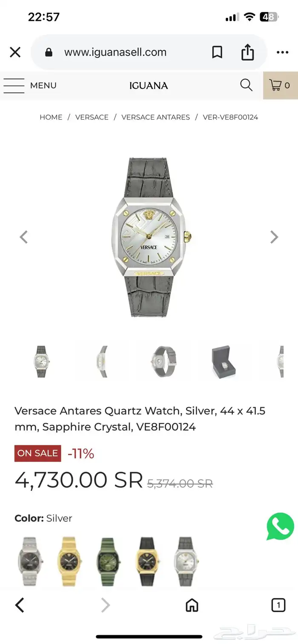Open WhatsApp chat button
The height and width of the screenshot is (644, 298).
pyautogui.click(x=280, y=527)
